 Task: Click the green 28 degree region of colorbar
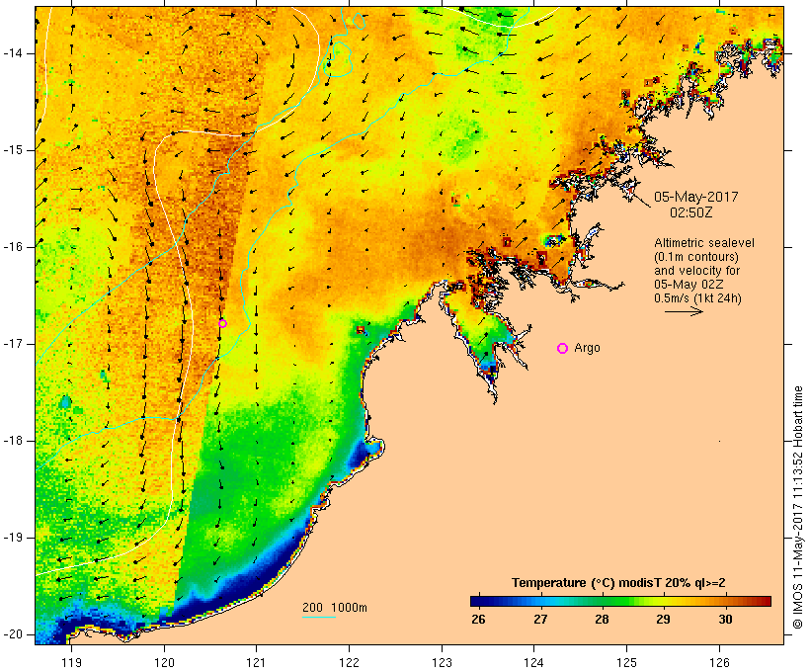[x=603, y=601]
